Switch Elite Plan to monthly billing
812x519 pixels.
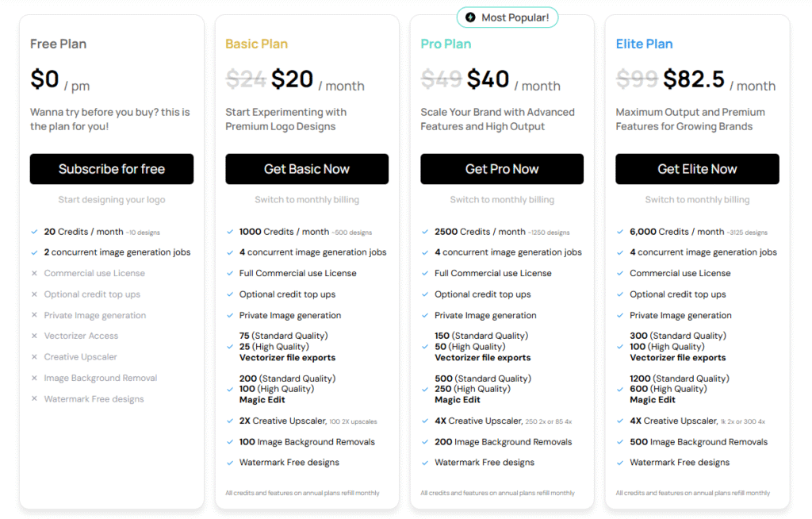[x=697, y=200]
